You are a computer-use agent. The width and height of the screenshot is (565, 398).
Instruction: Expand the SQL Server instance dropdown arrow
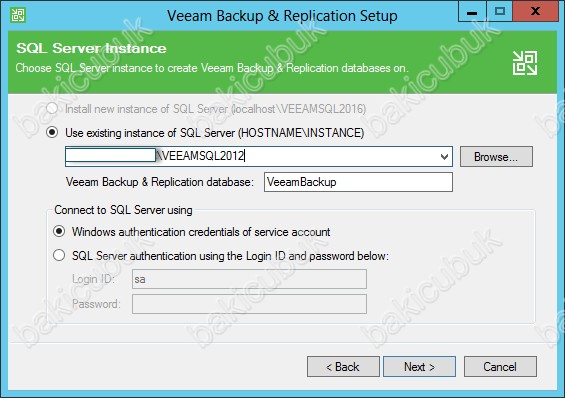(x=444, y=157)
